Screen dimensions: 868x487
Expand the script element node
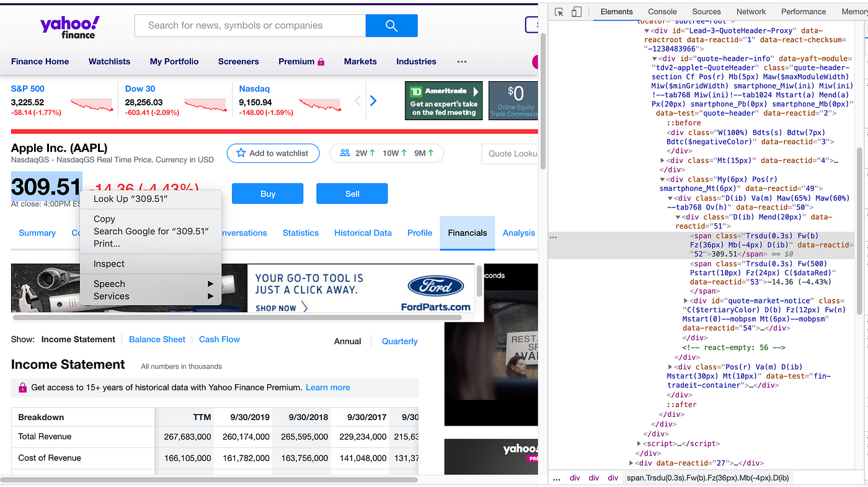coord(639,444)
